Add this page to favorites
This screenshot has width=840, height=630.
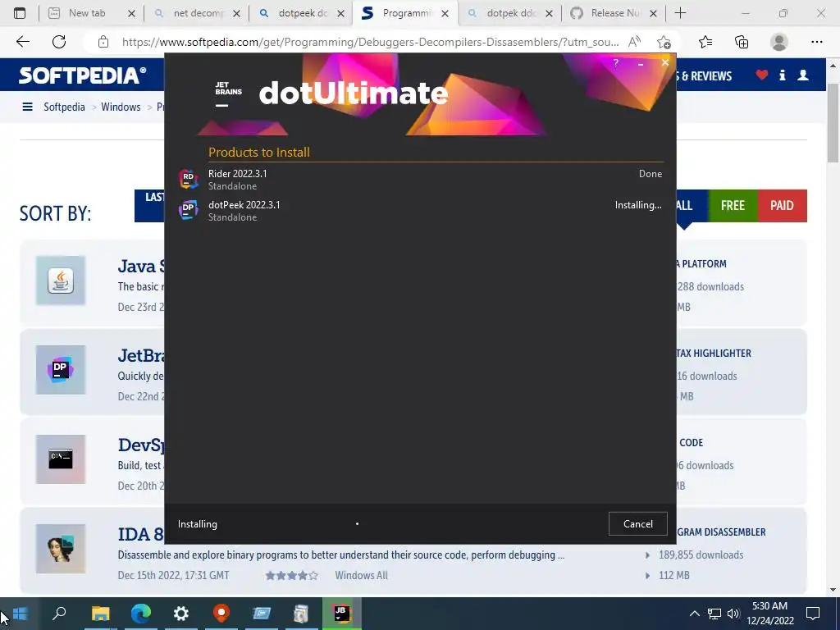[x=664, y=42]
